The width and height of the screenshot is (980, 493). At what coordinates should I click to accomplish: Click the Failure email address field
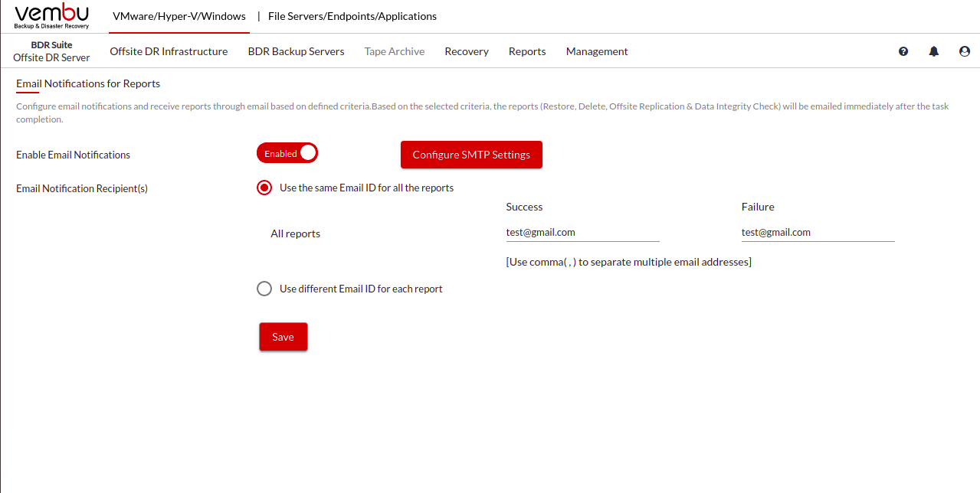click(x=818, y=232)
